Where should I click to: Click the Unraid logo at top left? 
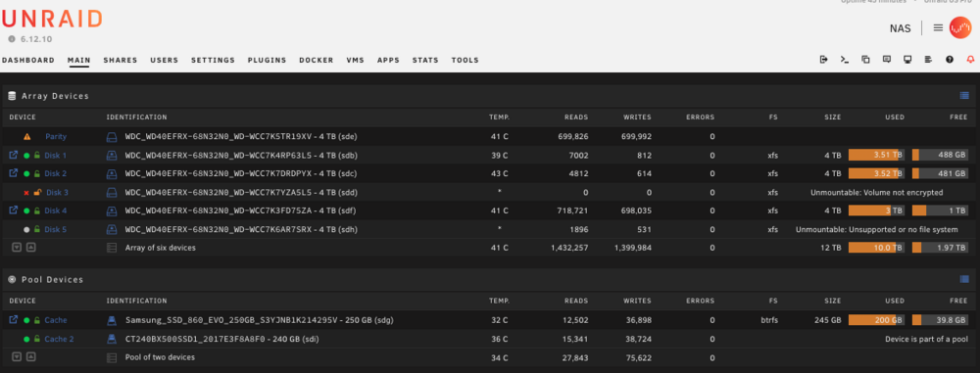[x=51, y=19]
